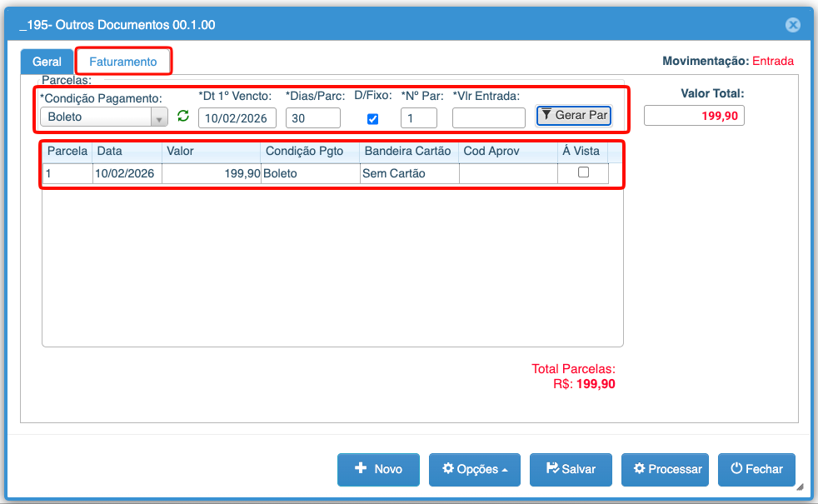Switch to the Faturamento tab
This screenshot has height=504, width=818.
tap(123, 62)
